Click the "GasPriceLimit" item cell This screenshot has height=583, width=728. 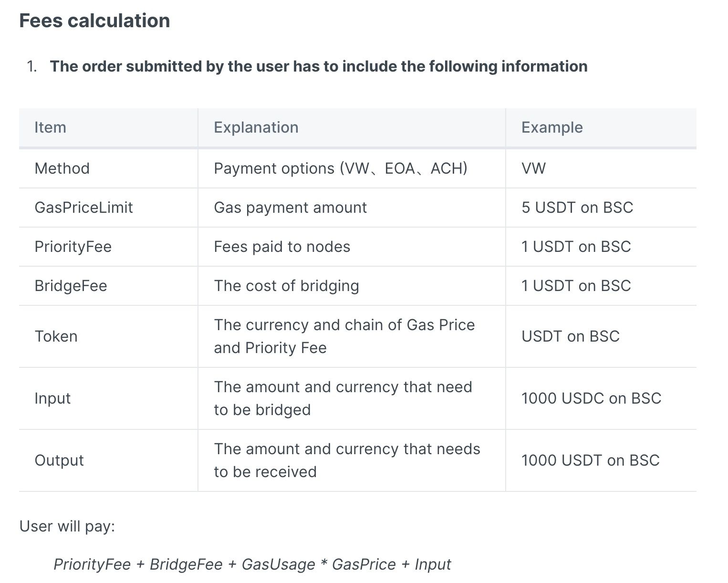click(x=83, y=208)
